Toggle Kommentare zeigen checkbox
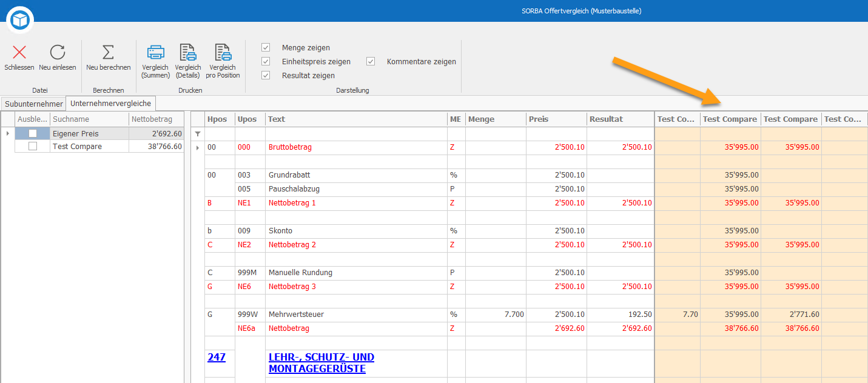Screen dimensions: 868x383 pyautogui.click(x=371, y=61)
